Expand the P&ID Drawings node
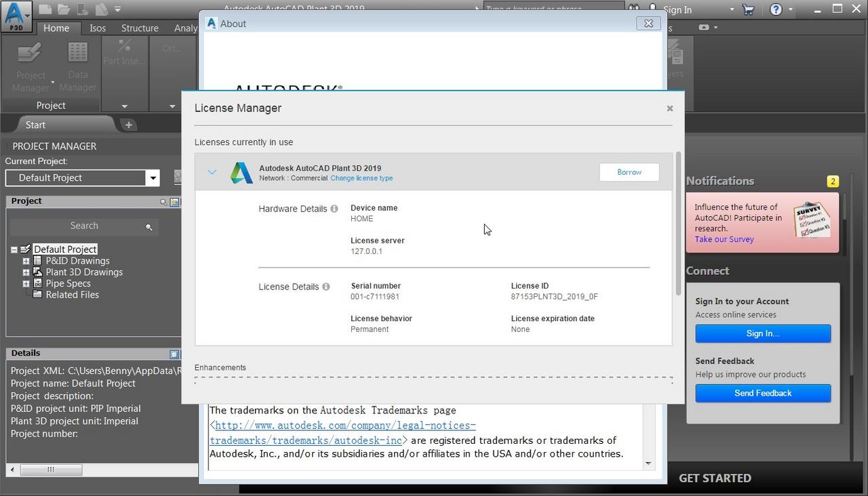This screenshot has width=868, height=496. tap(26, 261)
